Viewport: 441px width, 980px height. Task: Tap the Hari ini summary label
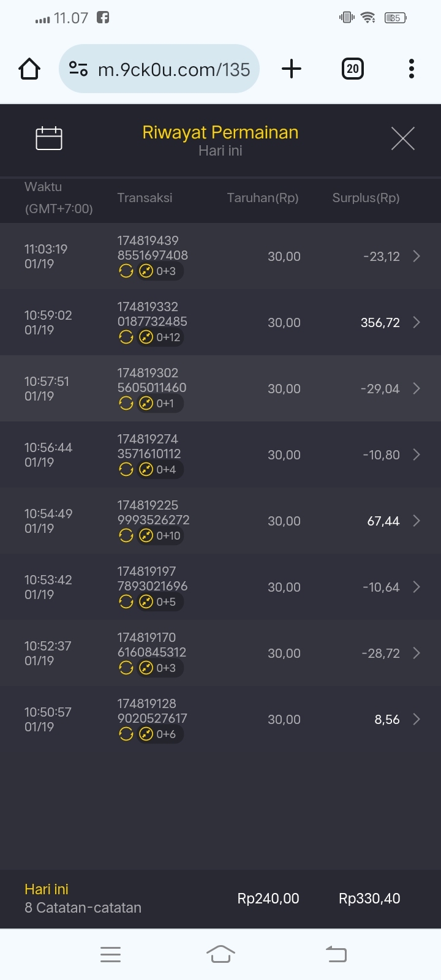coord(47,889)
